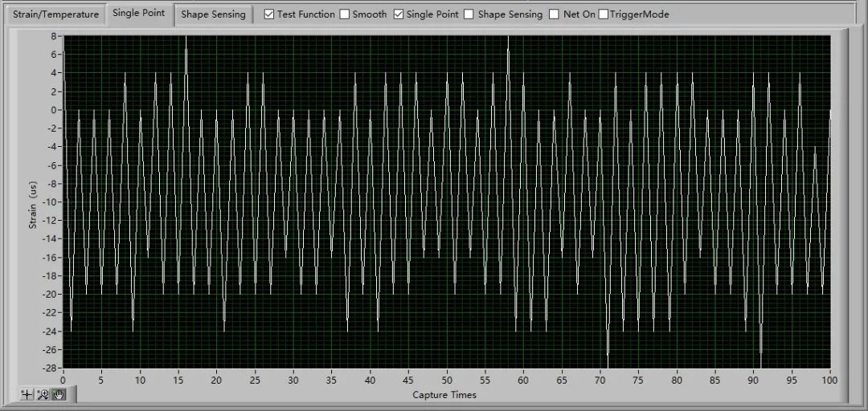Open the graph zoom tool
This screenshot has height=411, width=868.
tap(43, 394)
